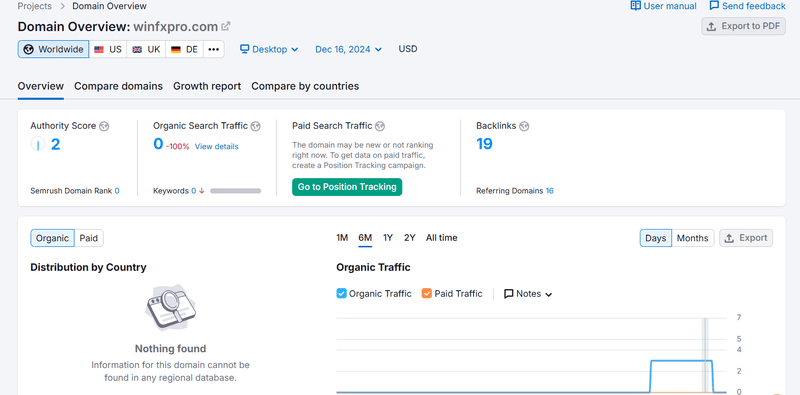Click the Send feedback speech-bubble icon
Viewport: 800px width, 395px height.
click(714, 6)
